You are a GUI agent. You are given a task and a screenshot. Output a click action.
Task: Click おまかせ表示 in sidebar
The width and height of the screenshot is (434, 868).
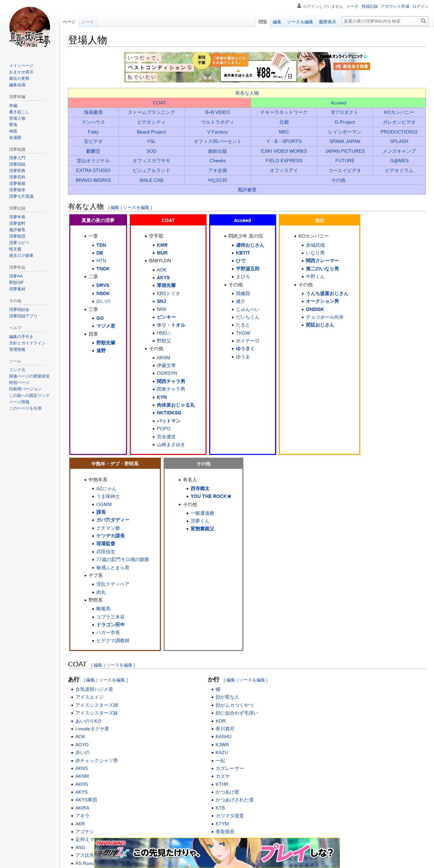point(21,72)
